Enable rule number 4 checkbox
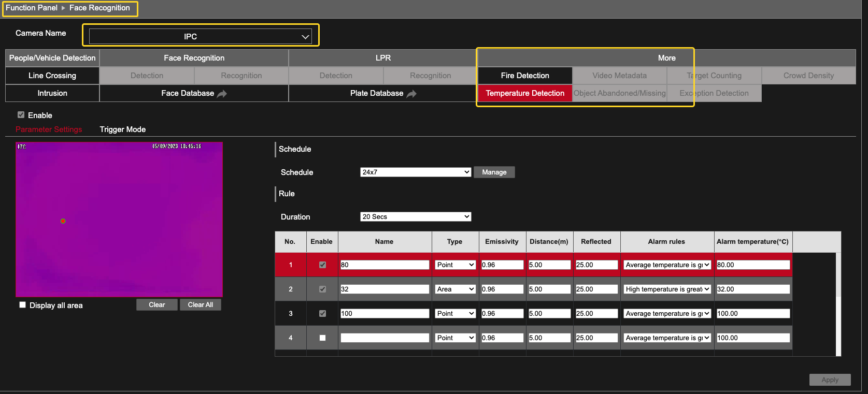 [322, 338]
